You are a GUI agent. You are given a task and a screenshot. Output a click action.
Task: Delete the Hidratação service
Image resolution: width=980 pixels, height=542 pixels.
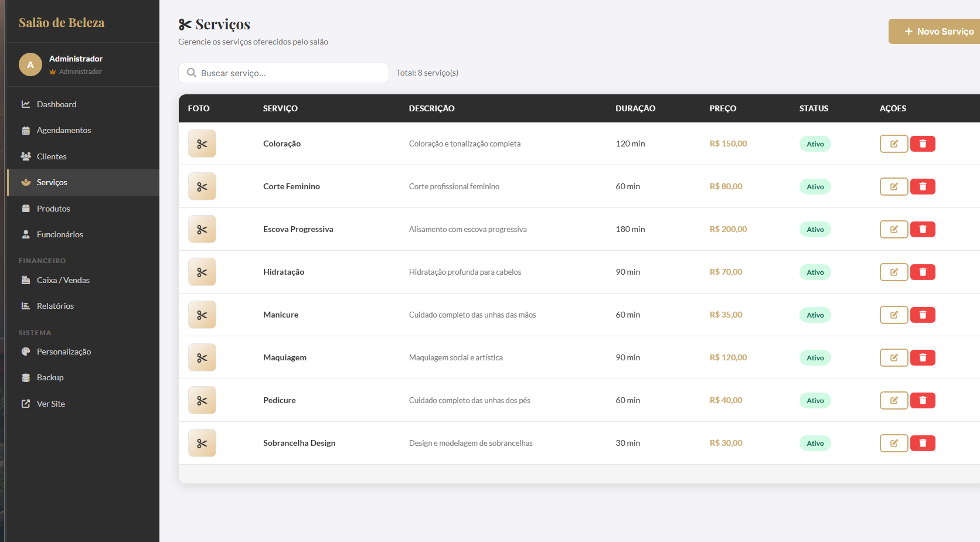coord(923,272)
